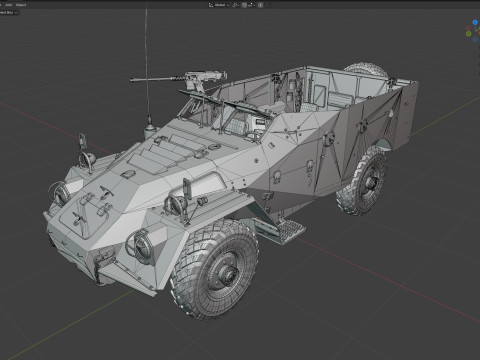This screenshot has height=360, width=480.
Task: Open the snap options dropdown
Action: [252, 5]
